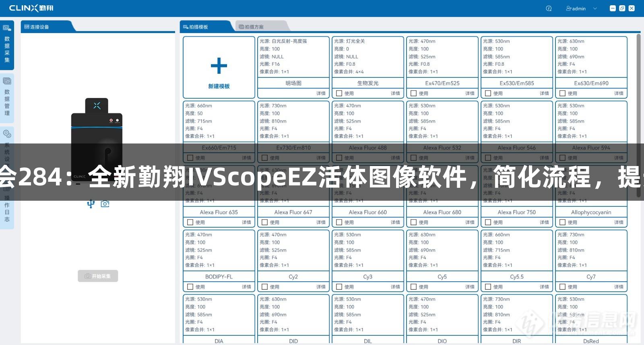Screen dimensions: 644x345
Task: Select the Cy7 使用 checkbox
Action: tap(563, 287)
